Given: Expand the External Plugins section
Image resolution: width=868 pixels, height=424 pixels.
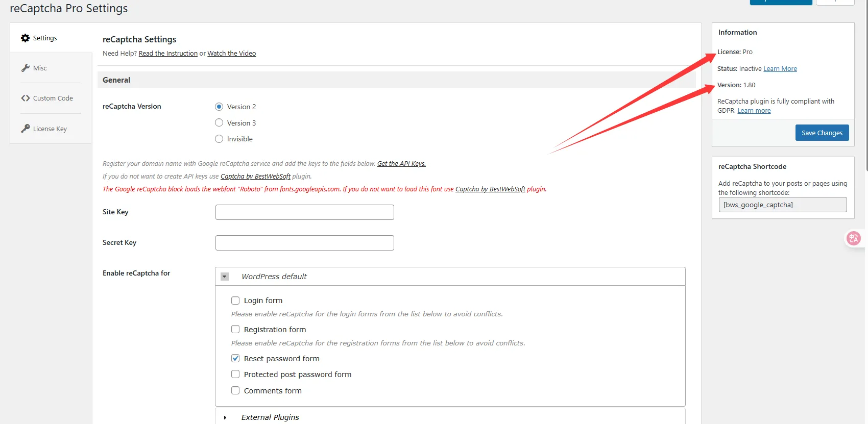Looking at the screenshot, I should (x=225, y=417).
